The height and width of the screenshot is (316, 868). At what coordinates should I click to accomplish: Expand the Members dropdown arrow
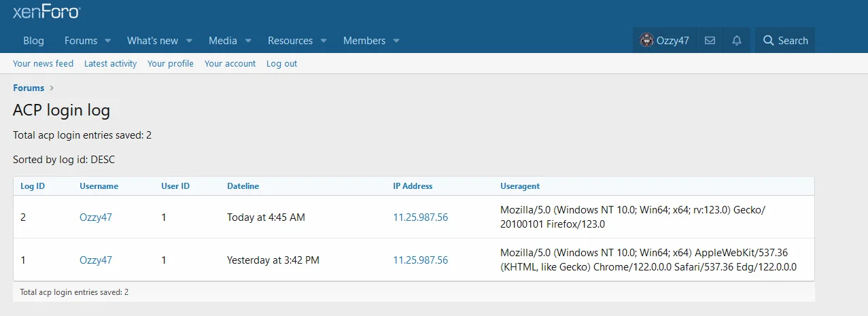point(396,41)
